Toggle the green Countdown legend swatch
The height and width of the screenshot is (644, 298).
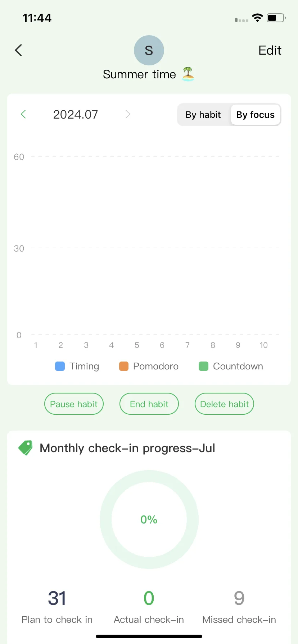pyautogui.click(x=204, y=366)
